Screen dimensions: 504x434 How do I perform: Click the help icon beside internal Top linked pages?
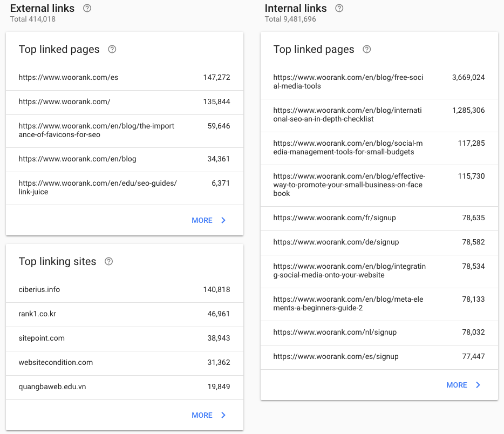click(366, 49)
